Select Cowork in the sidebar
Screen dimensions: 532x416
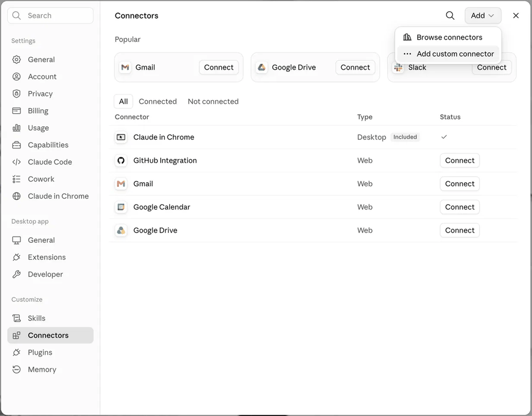point(50,179)
